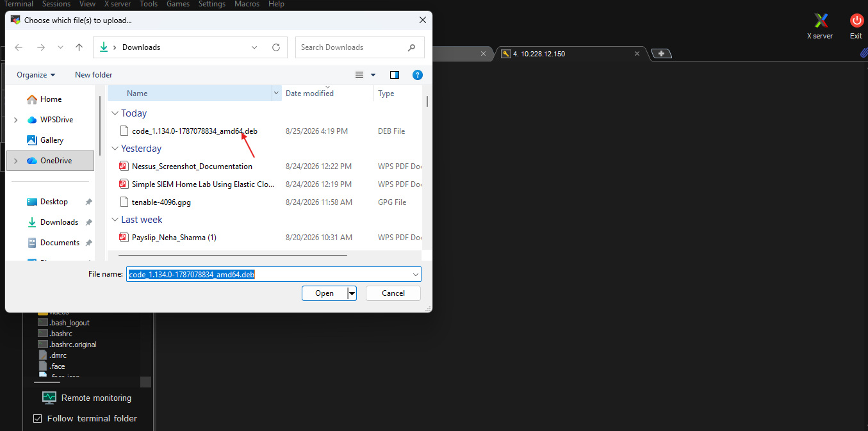Open dialog Help icon

(418, 75)
